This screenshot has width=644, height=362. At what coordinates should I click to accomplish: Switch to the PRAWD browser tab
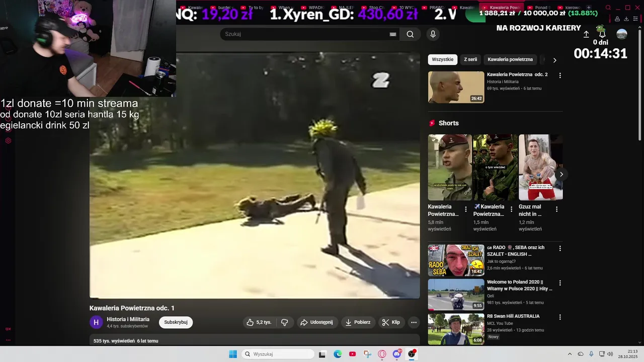(x=433, y=8)
